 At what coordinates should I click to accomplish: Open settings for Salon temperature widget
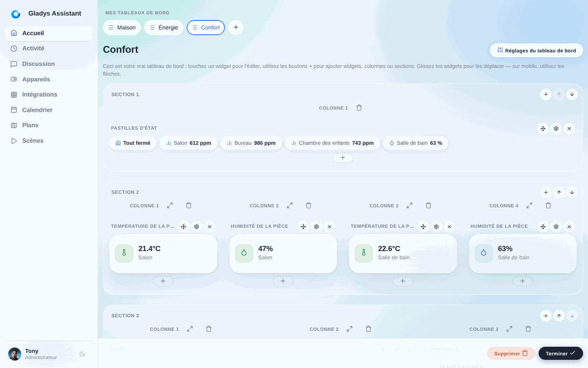(x=197, y=227)
